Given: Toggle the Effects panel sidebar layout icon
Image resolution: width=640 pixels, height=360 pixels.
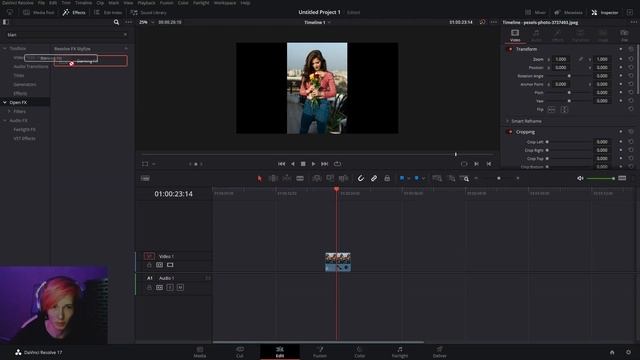Looking at the screenshot, I should [6, 22].
